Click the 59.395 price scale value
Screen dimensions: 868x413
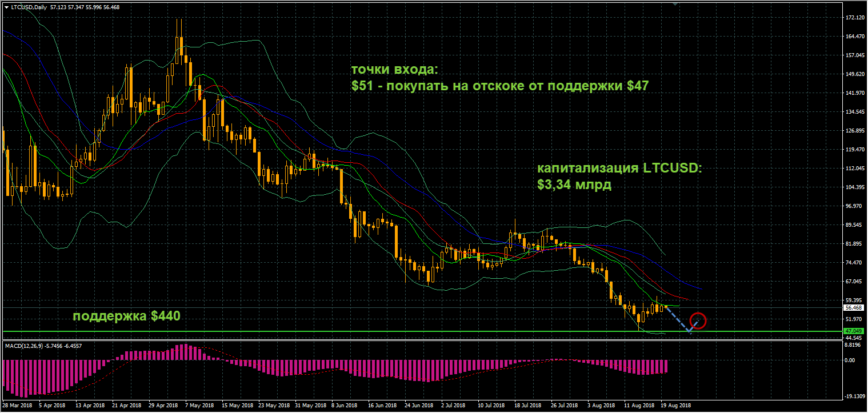tap(854, 300)
